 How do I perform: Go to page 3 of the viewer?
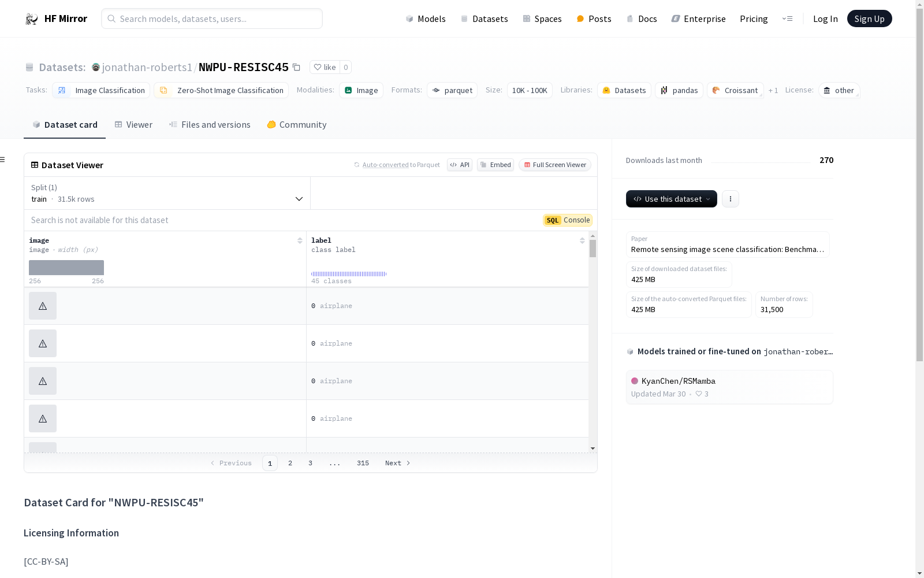[x=310, y=463]
